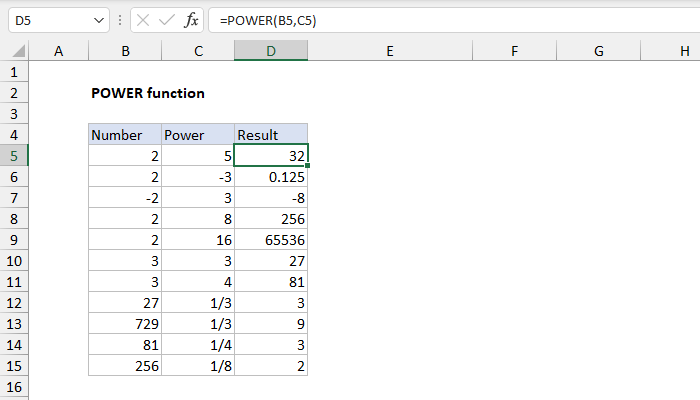Image resolution: width=700 pixels, height=400 pixels.
Task: Select column E header
Action: point(390,51)
